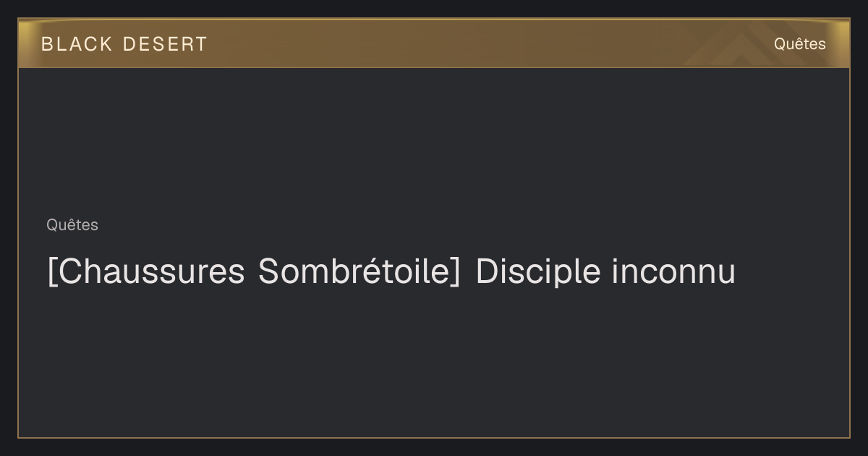Image resolution: width=868 pixels, height=456 pixels.
Task: Click the Disciple inconnu quest title
Action: (x=391, y=272)
